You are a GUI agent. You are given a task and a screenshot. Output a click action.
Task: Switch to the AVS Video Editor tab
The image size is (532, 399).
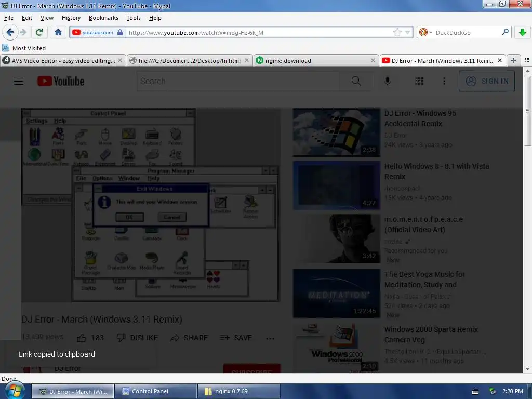(63, 60)
